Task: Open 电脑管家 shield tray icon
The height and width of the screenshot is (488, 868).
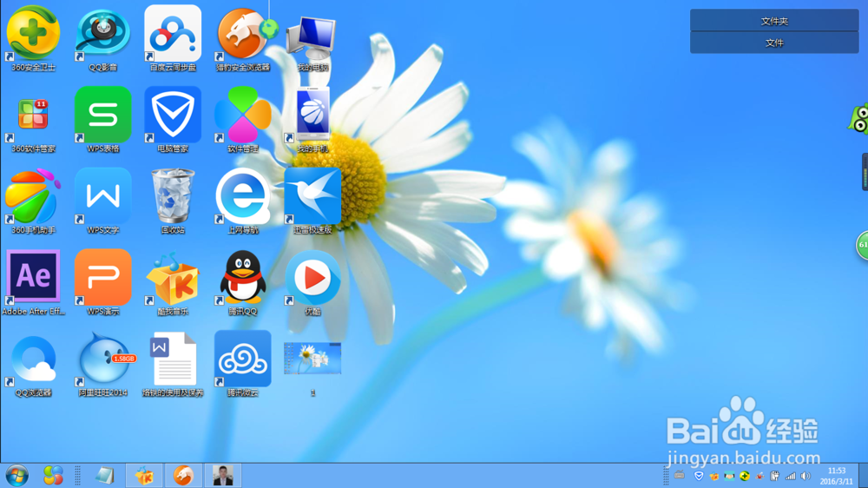Action: click(699, 476)
